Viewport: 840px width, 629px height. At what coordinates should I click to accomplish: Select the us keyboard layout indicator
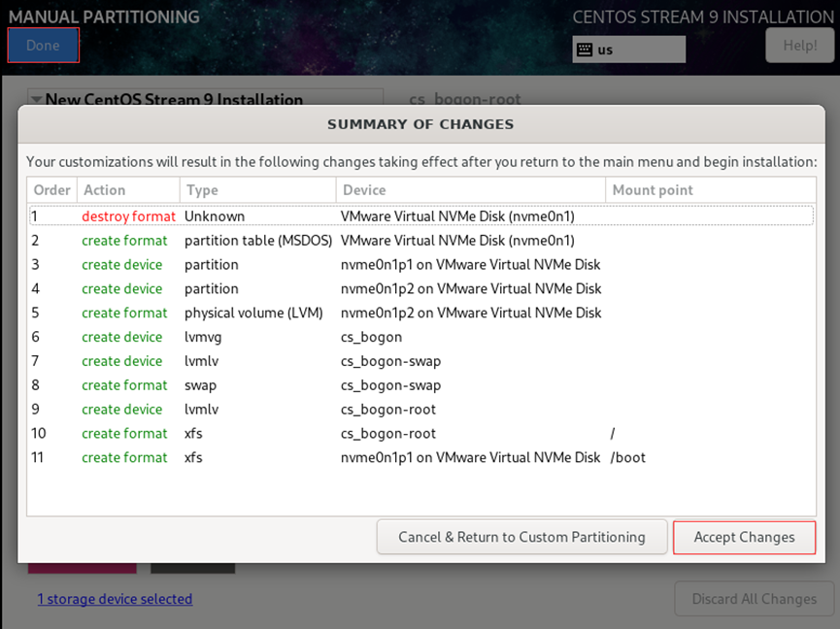point(629,50)
